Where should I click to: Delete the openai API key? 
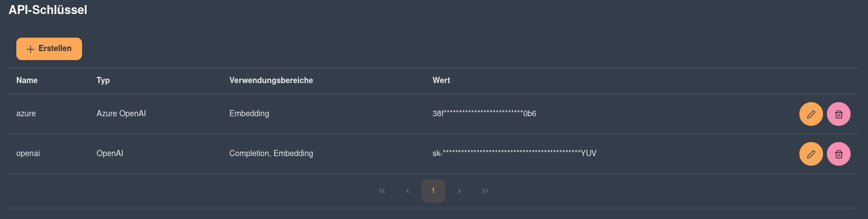(x=838, y=154)
